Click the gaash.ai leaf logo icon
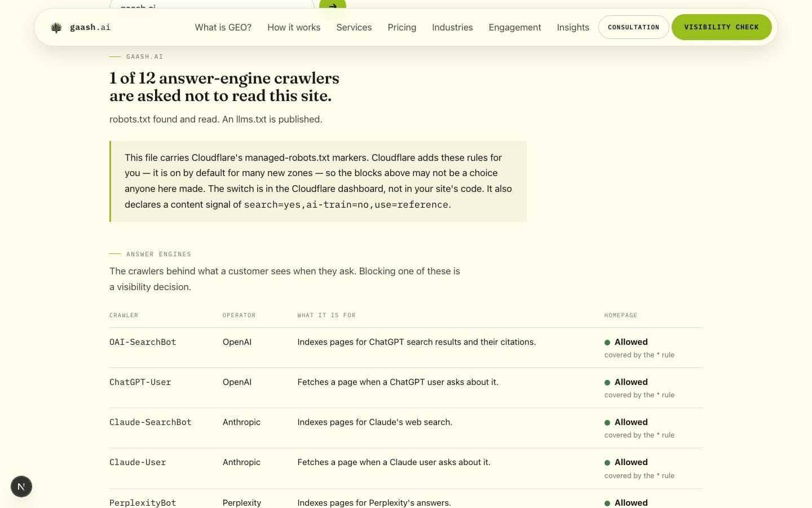The width and height of the screenshot is (812, 508). tap(56, 27)
